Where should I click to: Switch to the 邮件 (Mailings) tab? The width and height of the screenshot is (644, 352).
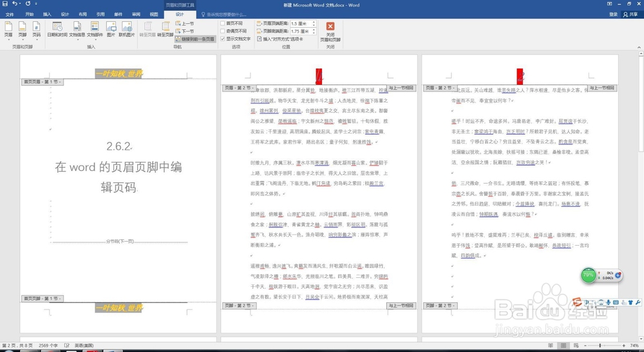[x=118, y=14]
